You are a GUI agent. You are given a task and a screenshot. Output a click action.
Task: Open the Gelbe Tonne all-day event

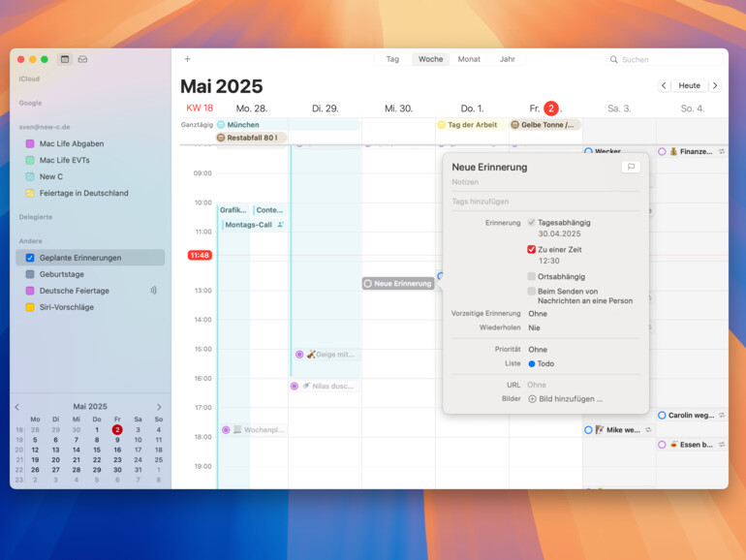point(545,125)
